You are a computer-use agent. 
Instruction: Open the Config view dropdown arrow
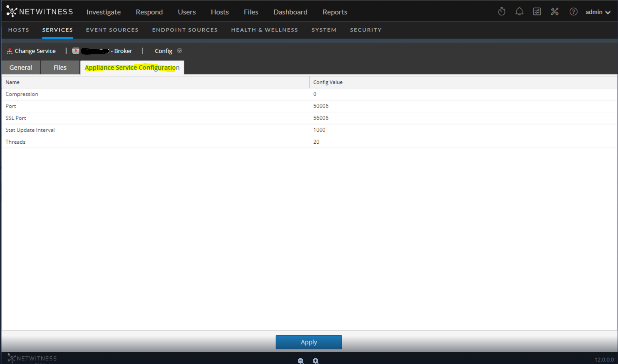(180, 51)
